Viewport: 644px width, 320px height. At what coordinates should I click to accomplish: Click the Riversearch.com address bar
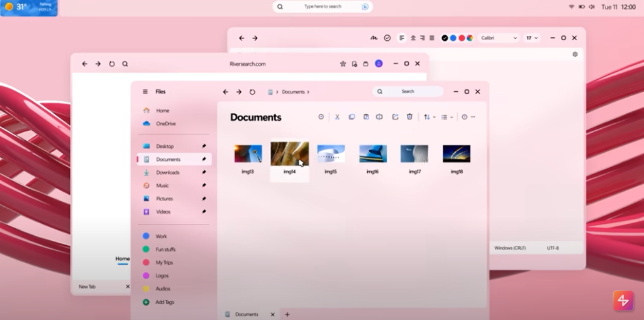click(x=248, y=64)
